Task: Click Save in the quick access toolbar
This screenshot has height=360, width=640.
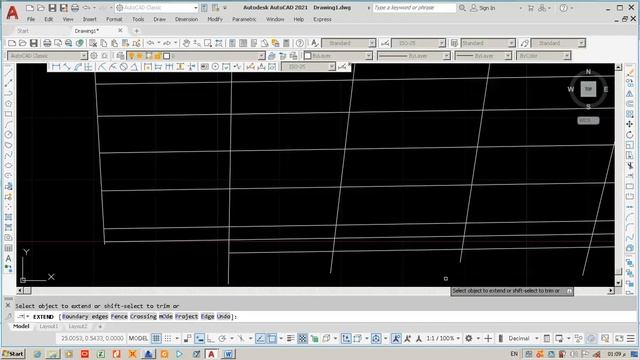Action: point(52,8)
